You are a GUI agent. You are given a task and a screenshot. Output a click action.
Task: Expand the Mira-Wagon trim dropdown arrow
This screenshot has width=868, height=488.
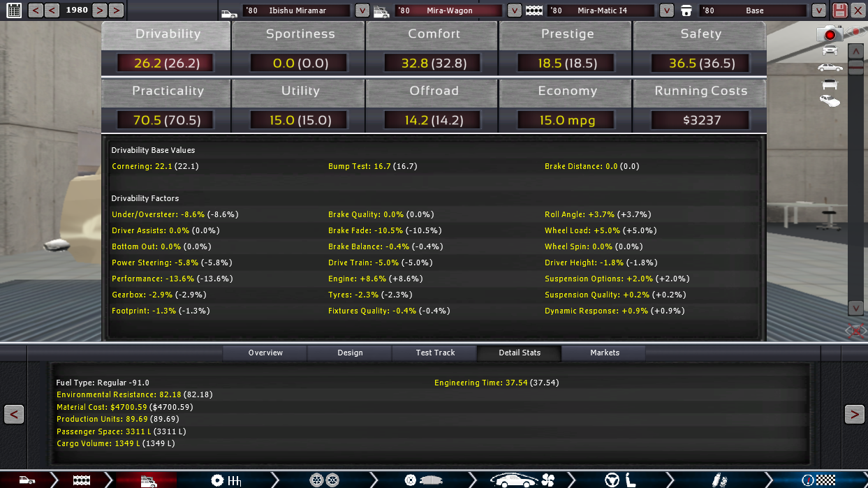(514, 10)
